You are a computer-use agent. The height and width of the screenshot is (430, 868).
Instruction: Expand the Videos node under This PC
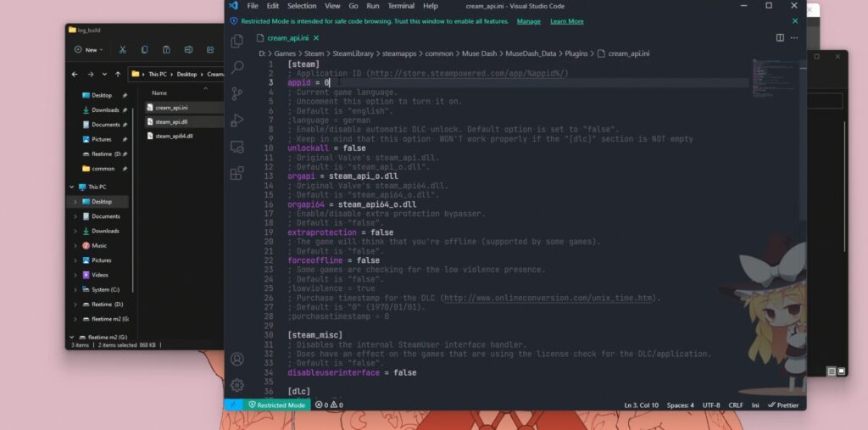pyautogui.click(x=75, y=275)
